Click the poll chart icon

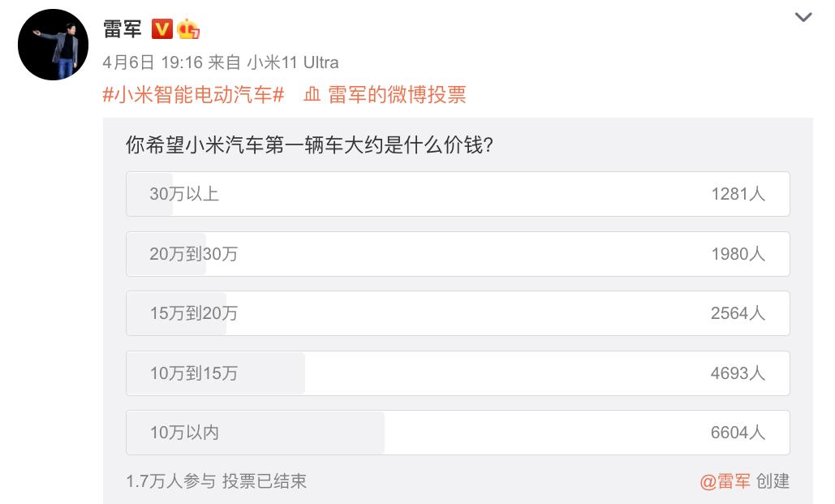[x=312, y=95]
